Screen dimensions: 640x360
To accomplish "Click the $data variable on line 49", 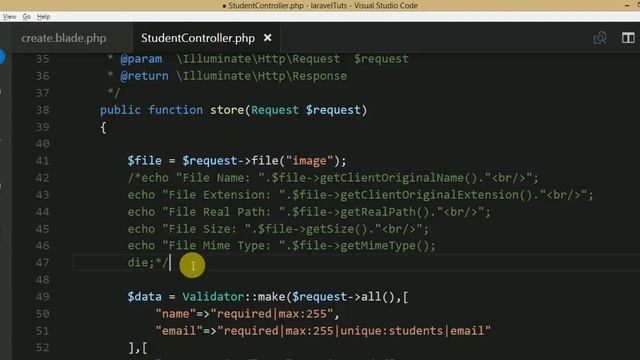I will (144, 297).
